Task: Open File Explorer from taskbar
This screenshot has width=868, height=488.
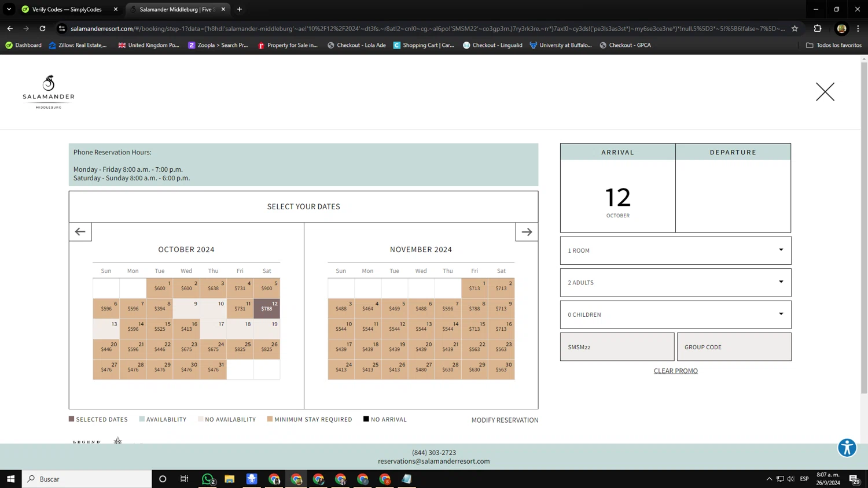Action: click(x=230, y=479)
